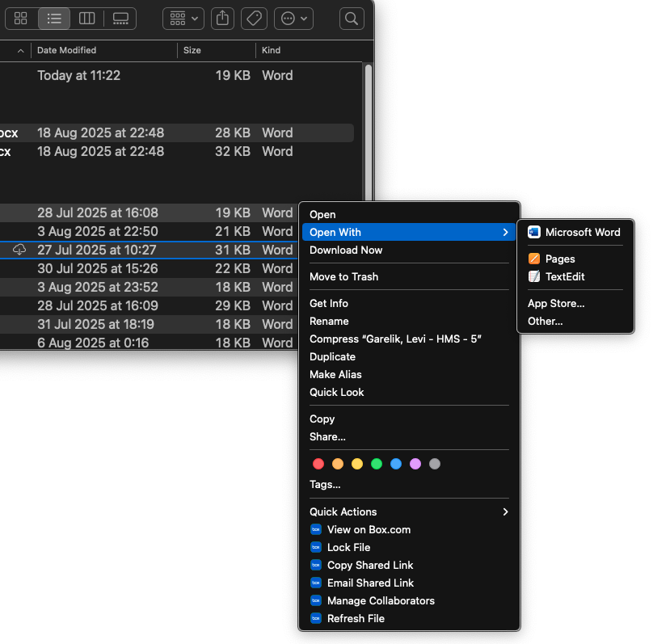This screenshot has height=644, width=653.
Task: Click the Share toolbar icon
Action: [224, 18]
